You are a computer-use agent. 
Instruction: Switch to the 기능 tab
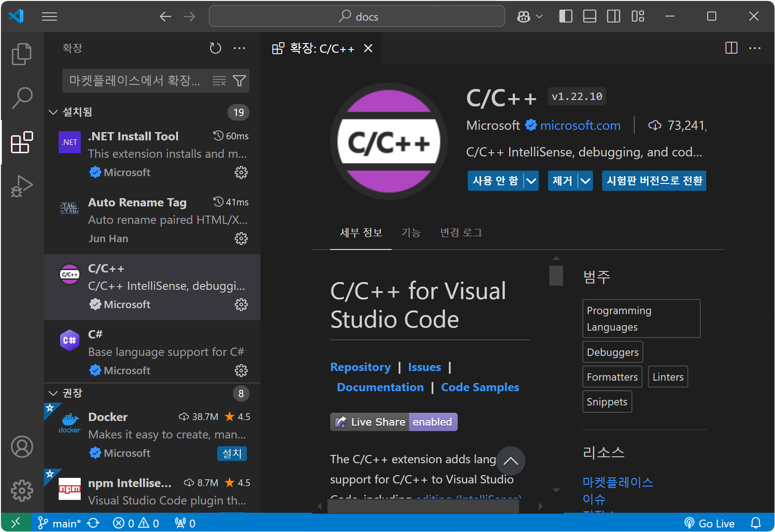click(x=410, y=233)
